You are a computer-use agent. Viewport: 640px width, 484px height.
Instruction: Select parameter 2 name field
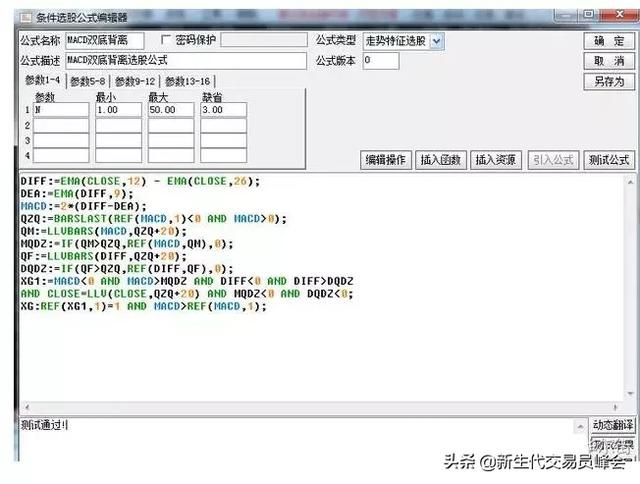[61, 125]
